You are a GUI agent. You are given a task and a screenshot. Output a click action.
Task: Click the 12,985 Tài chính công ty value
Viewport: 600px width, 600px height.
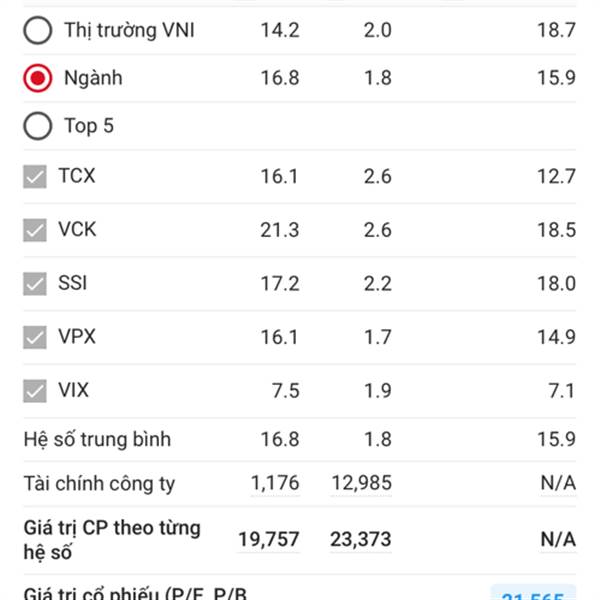tap(361, 484)
